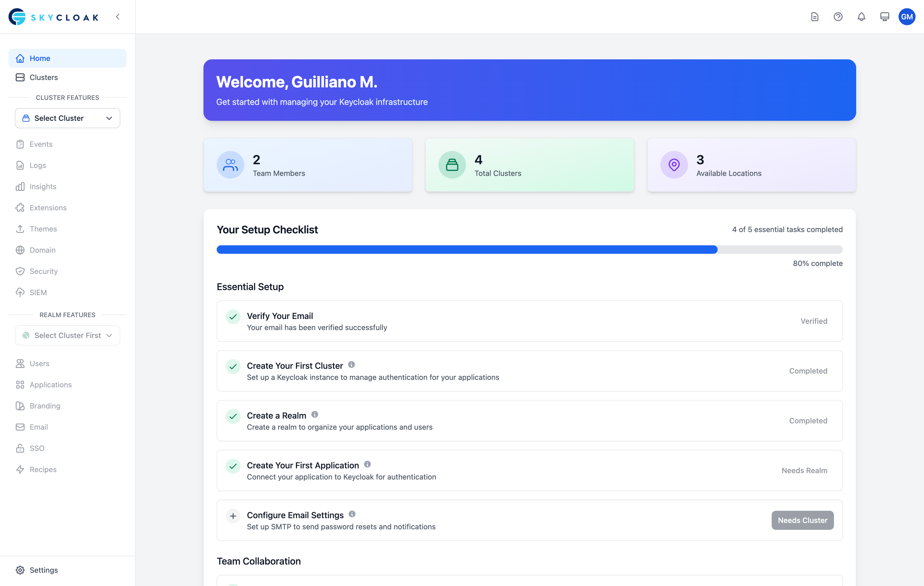Open the Select Cluster dropdown

pos(67,118)
